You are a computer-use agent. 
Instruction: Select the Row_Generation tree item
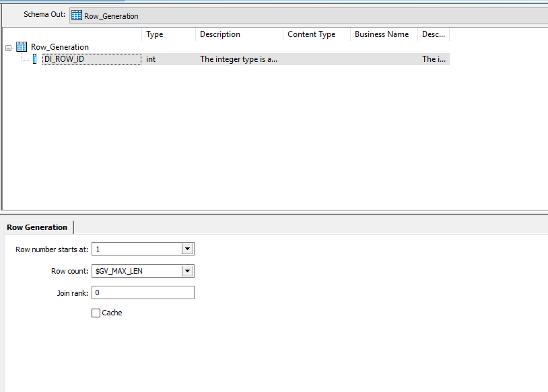(60, 47)
